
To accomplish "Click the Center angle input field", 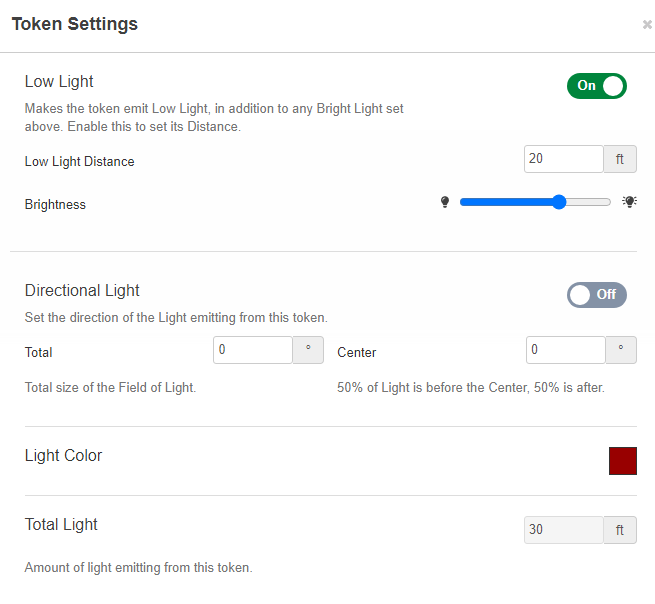I will [x=565, y=350].
